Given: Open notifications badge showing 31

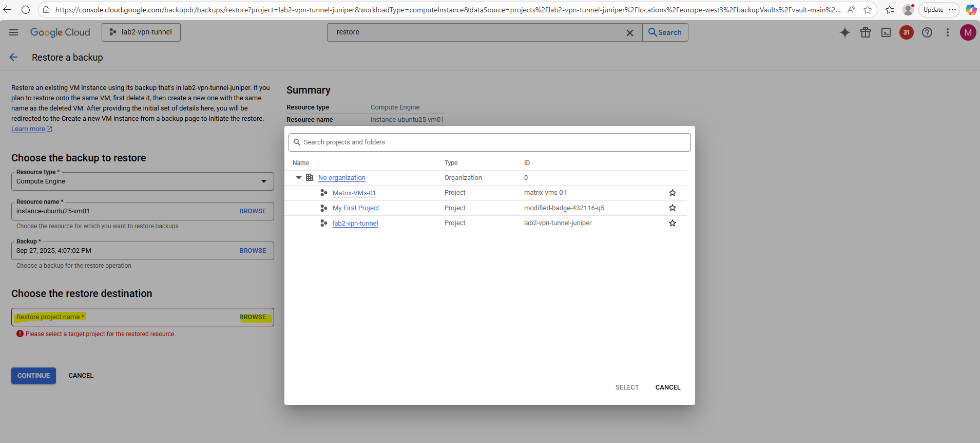Looking at the screenshot, I should click(x=907, y=32).
